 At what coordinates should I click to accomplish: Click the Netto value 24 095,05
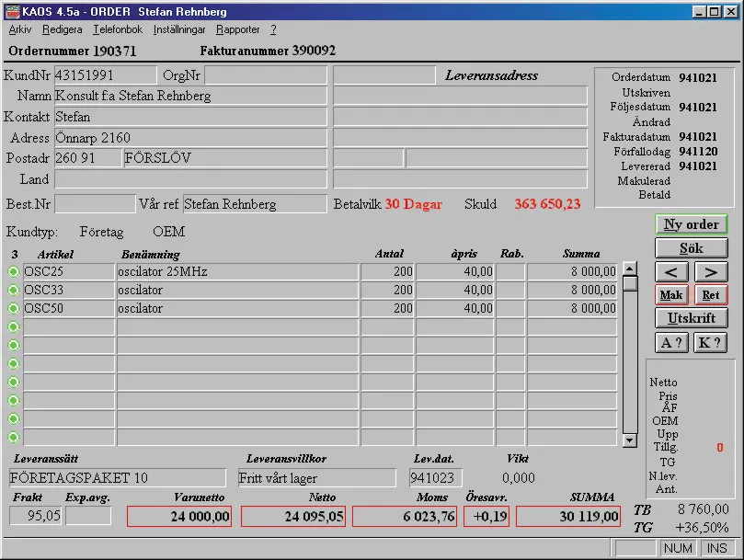[x=293, y=517]
